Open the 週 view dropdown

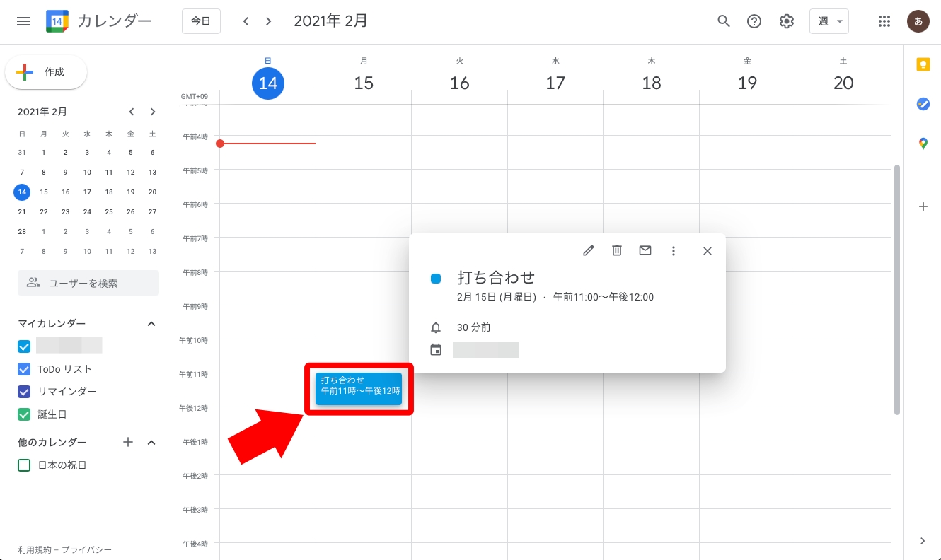[829, 21]
